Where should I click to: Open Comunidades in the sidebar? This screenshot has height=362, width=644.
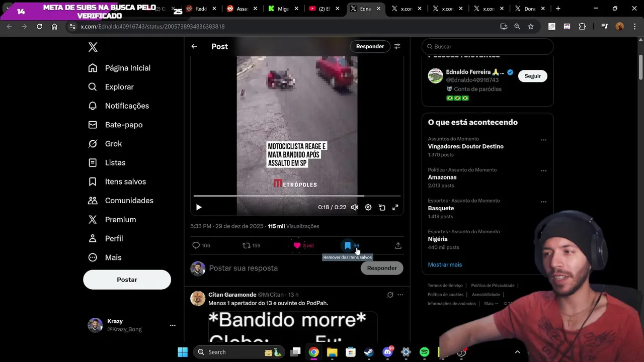pyautogui.click(x=121, y=201)
